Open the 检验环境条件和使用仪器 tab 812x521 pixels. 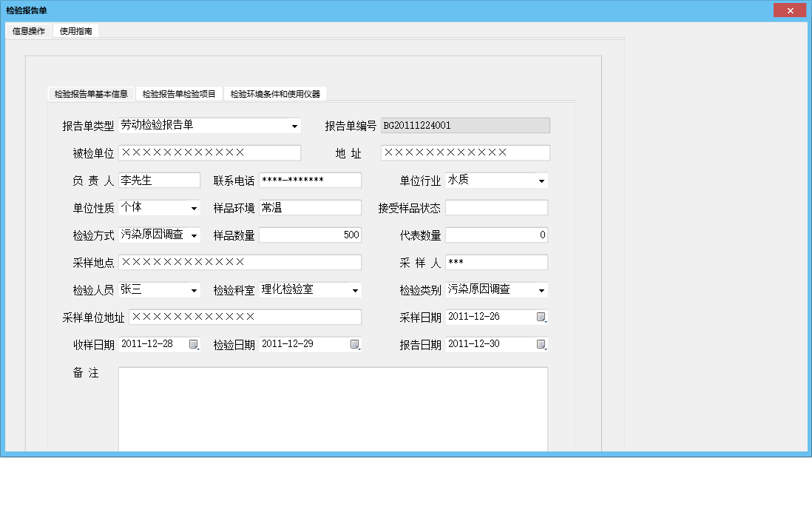pos(276,93)
